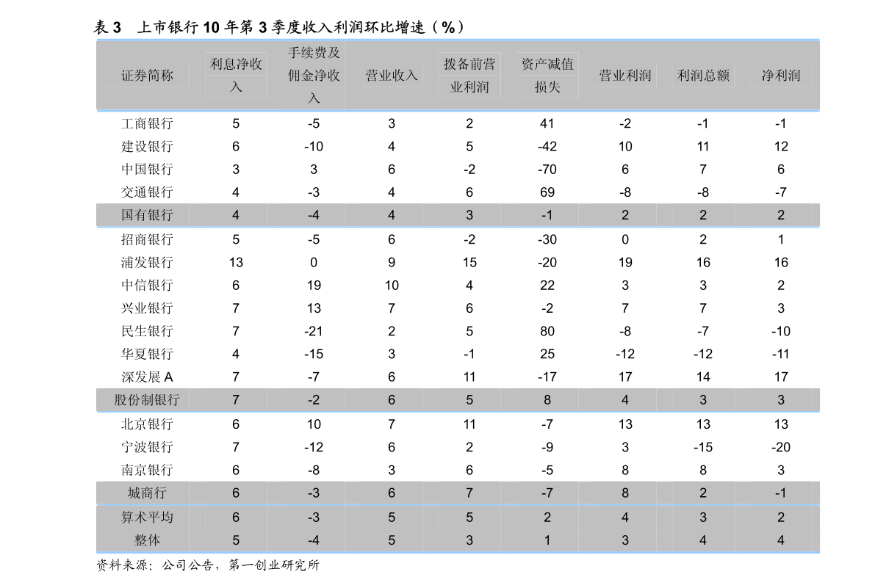Click the 营业利润 column header
The width and height of the screenshot is (875, 588).
tap(625, 75)
